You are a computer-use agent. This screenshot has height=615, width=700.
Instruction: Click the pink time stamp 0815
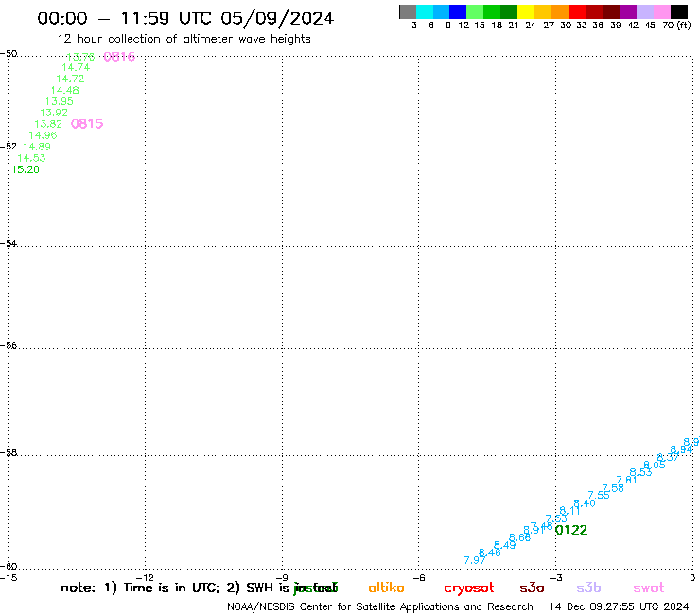[87, 124]
